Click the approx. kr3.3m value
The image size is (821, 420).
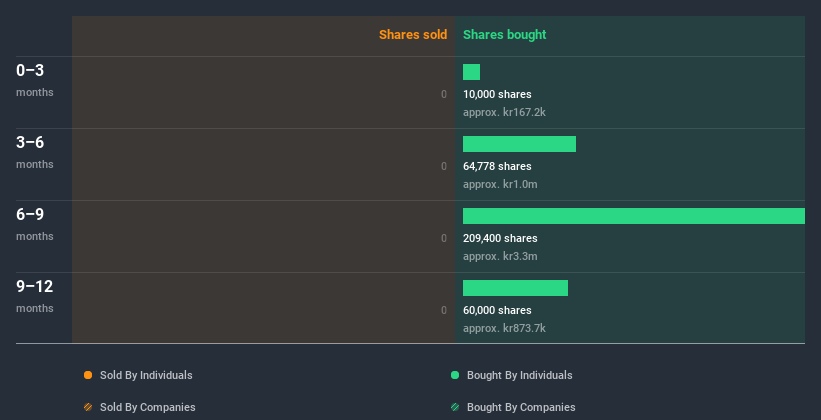point(500,256)
